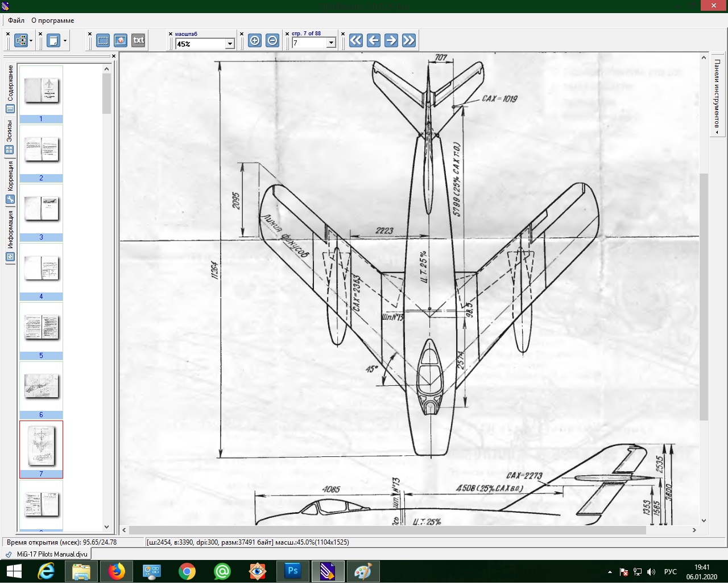Open the Файл menu

16,20
